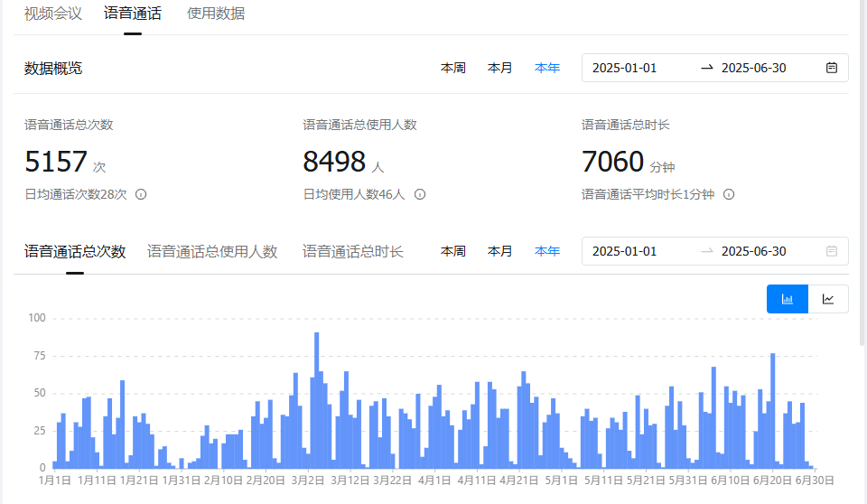This screenshot has width=867, height=504.
Task: Click the tallest bar in early March
Action: coord(317,400)
